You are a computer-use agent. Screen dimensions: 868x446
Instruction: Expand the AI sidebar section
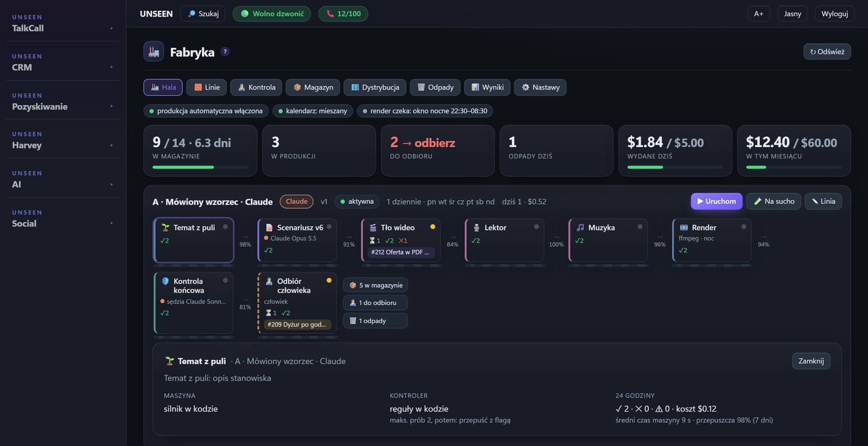coord(63,180)
